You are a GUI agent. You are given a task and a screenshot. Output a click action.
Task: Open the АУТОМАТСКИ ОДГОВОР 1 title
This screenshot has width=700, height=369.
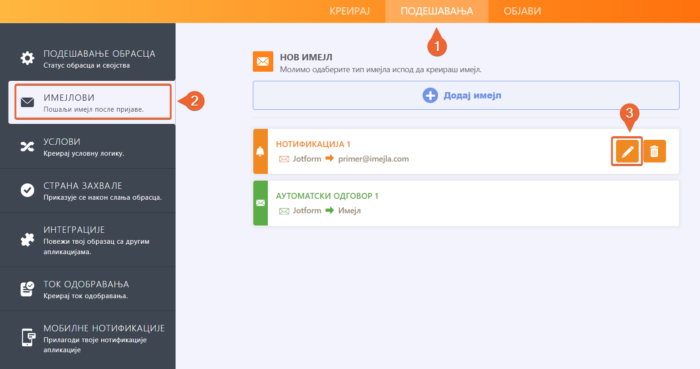[327, 196]
